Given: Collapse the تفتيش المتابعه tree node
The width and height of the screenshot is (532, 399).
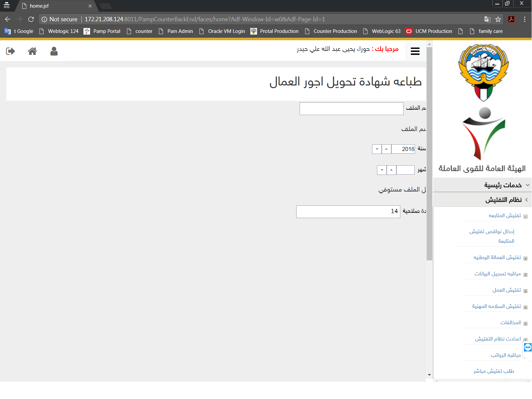Looking at the screenshot, I should [526, 216].
